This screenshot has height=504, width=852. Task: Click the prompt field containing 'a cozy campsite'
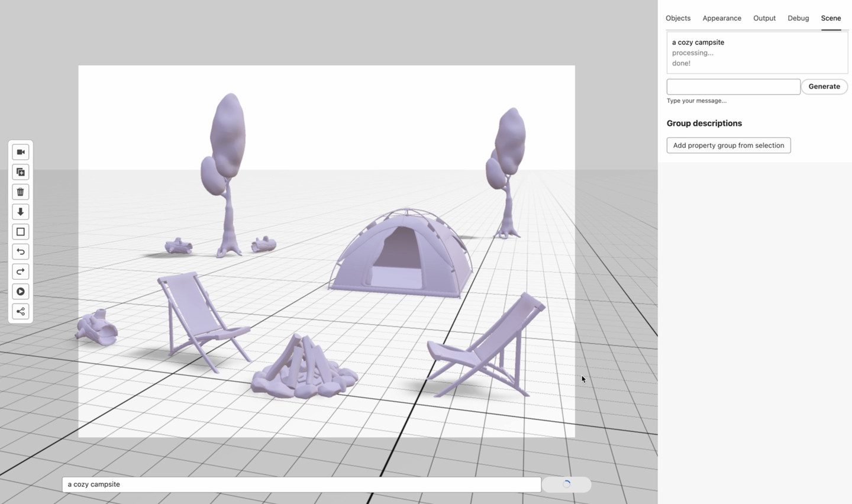301,484
